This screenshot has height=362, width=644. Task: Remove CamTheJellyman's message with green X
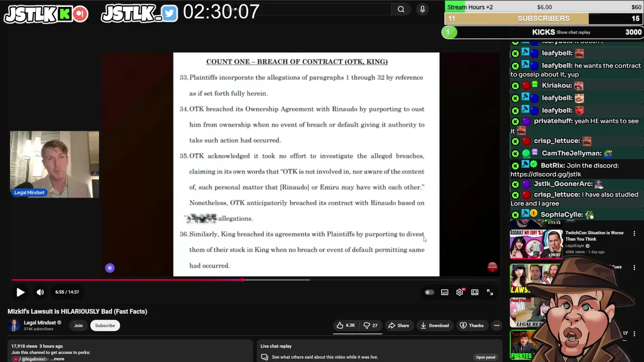[x=515, y=154]
